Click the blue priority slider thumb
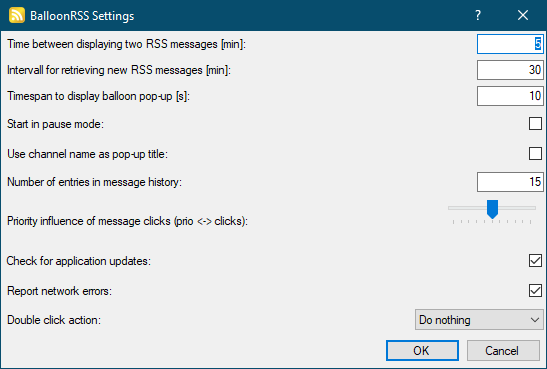Viewport: 547px width, 369px height. point(492,209)
